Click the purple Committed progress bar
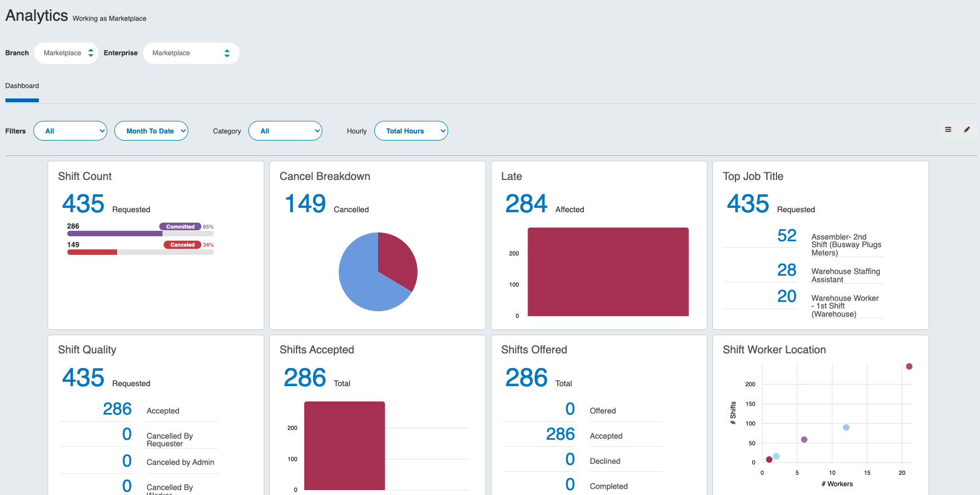Image resolution: width=980 pixels, height=495 pixels. [115, 234]
